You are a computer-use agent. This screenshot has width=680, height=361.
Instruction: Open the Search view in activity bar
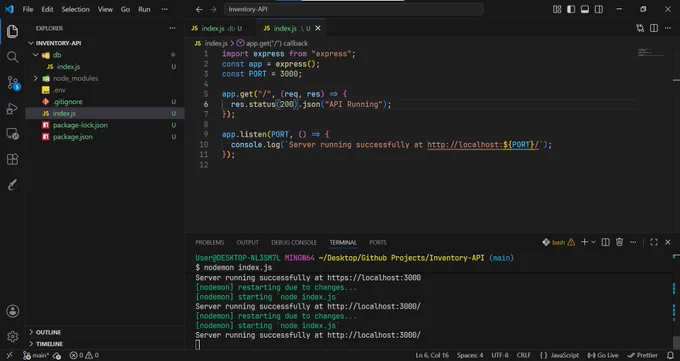(13, 57)
